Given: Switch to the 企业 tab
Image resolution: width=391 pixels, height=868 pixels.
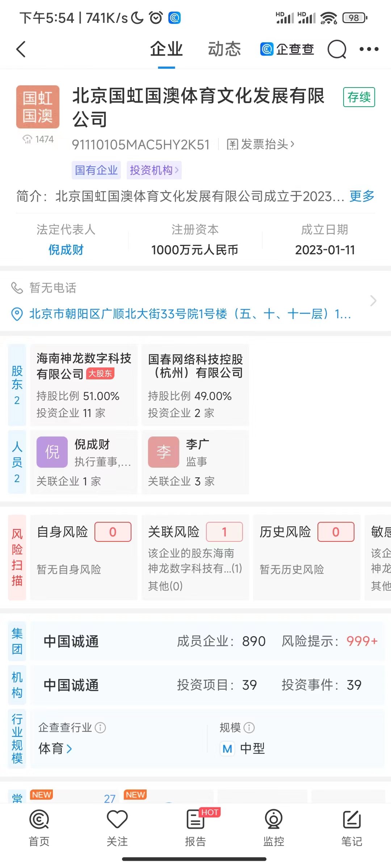Looking at the screenshot, I should 167,49.
